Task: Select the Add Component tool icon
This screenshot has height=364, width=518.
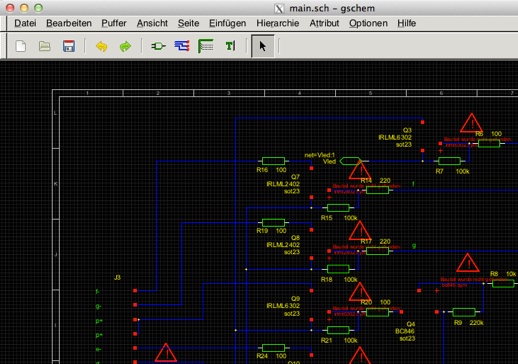Action: [x=158, y=46]
